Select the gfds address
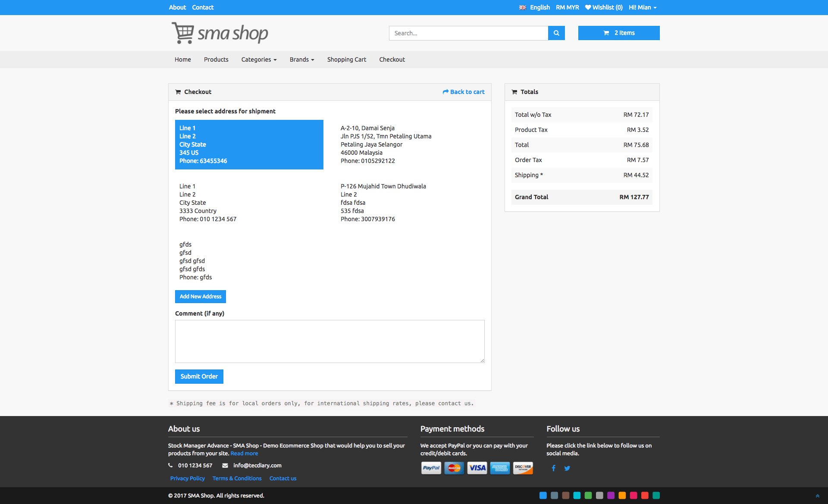Viewport: 828px width, 504px height. 249,261
